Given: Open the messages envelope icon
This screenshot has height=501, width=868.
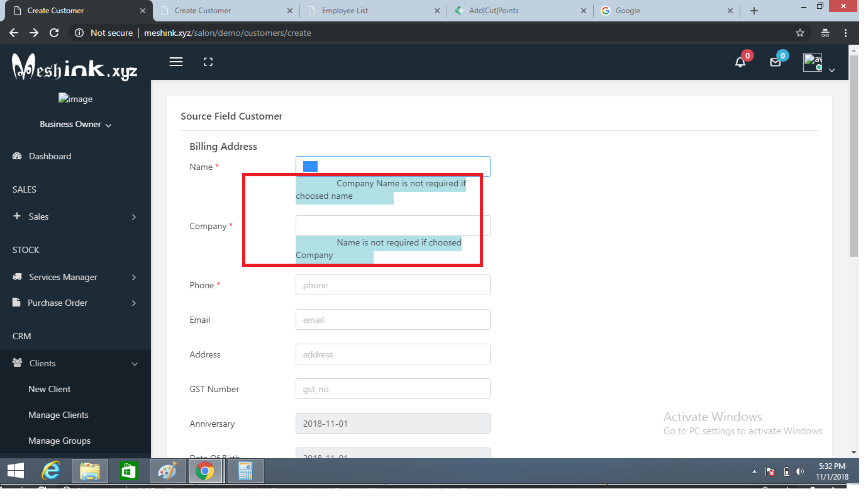Looking at the screenshot, I should [x=776, y=62].
